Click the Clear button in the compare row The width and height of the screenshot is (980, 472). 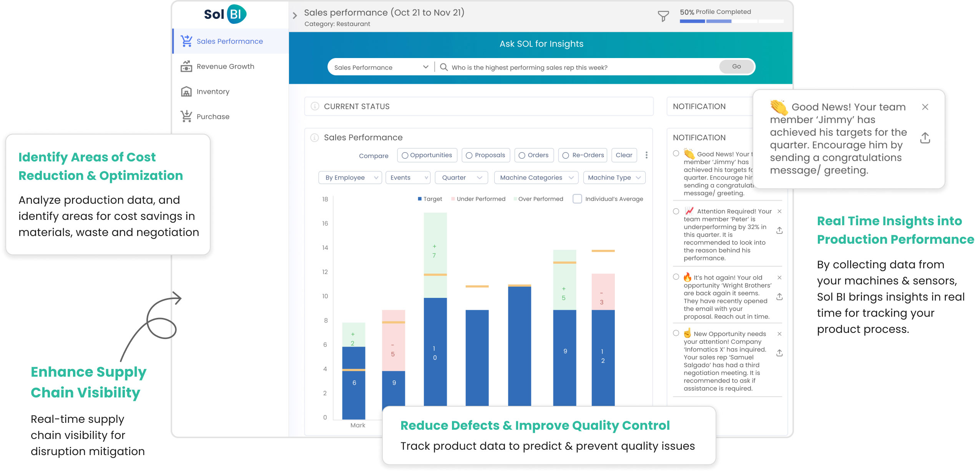(x=623, y=155)
